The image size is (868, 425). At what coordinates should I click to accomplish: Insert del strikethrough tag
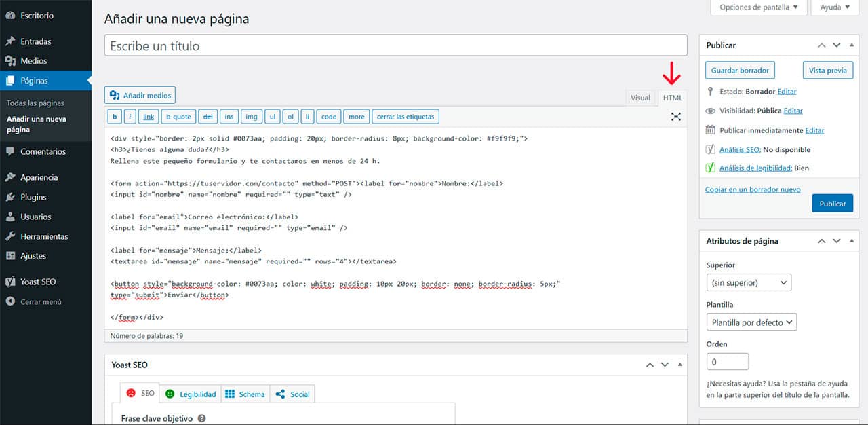(208, 117)
